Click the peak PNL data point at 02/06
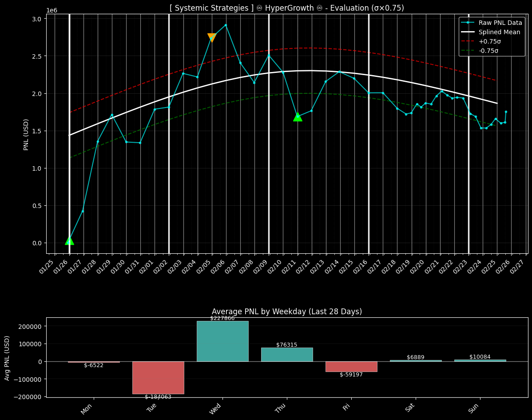The image size is (532, 420). 226,25
